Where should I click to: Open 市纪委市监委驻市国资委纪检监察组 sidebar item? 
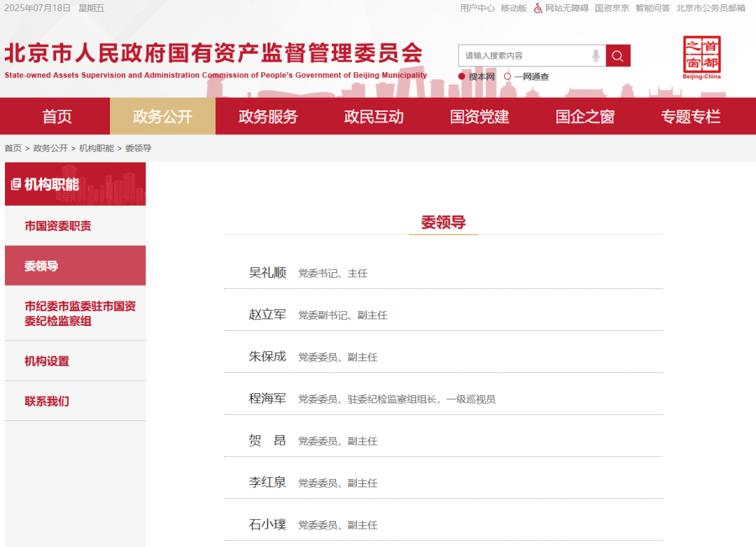[75, 313]
